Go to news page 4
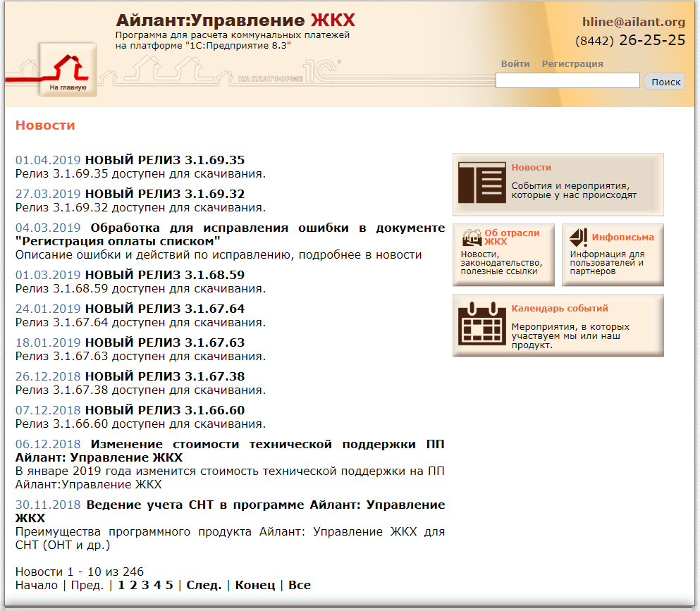 157,585
